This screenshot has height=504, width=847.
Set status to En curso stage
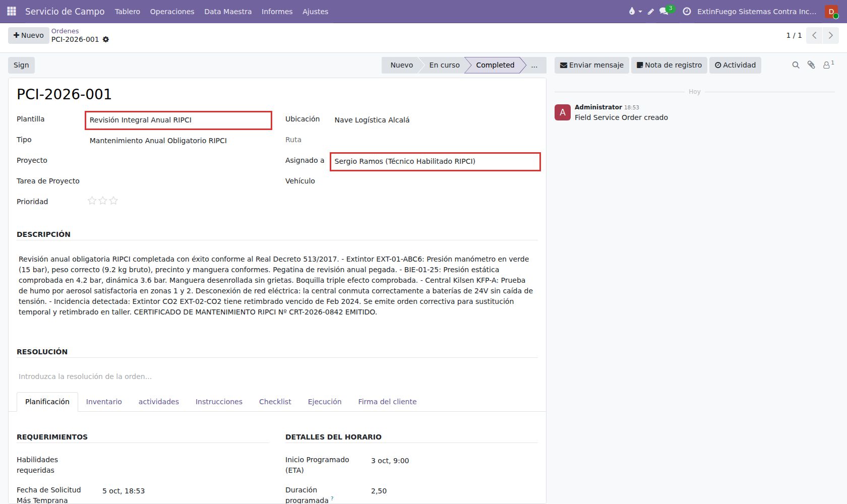click(x=444, y=65)
